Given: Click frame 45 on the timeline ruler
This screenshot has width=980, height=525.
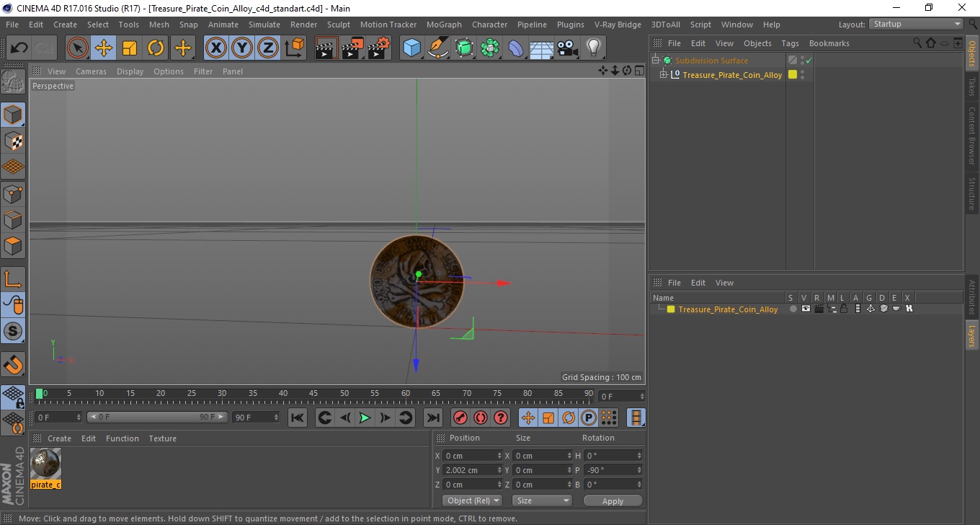Looking at the screenshot, I should [x=313, y=394].
